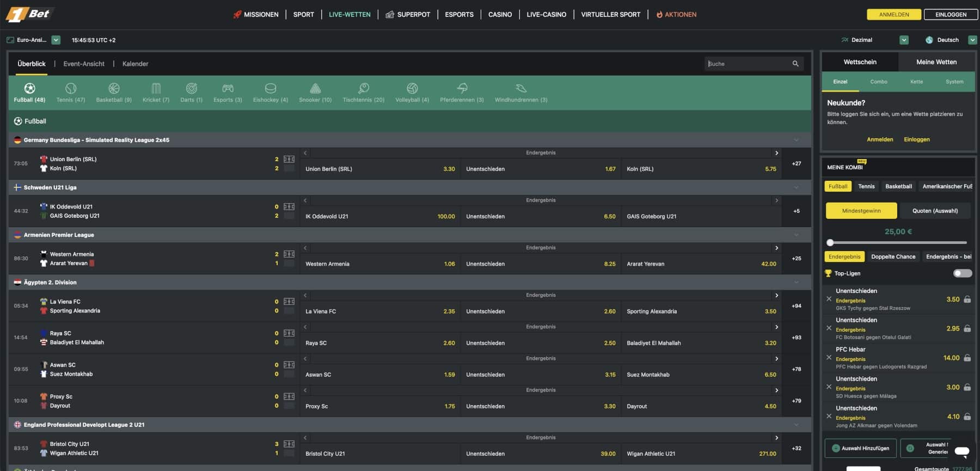The width and height of the screenshot is (980, 471).
Task: Click the EINLOGGEN button
Action: [951, 15]
